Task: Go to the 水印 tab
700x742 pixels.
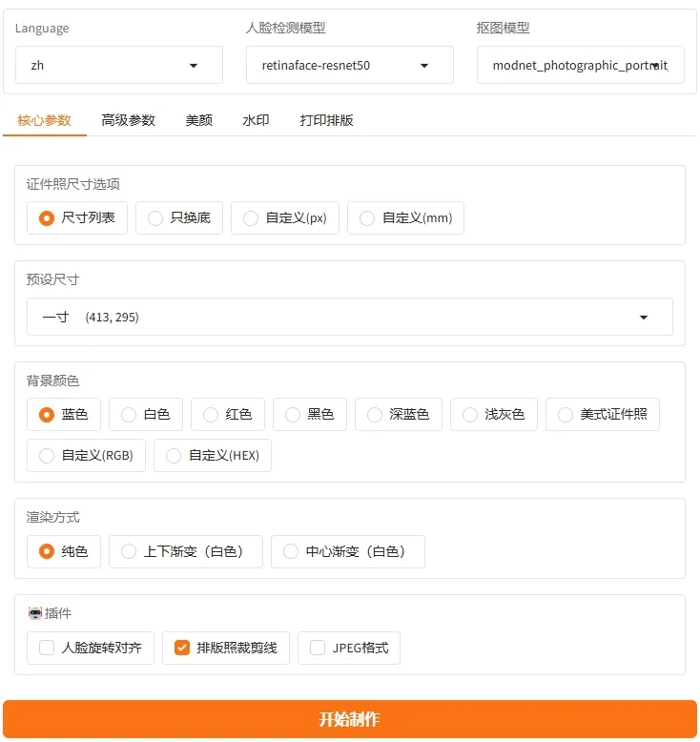Action: click(x=256, y=120)
